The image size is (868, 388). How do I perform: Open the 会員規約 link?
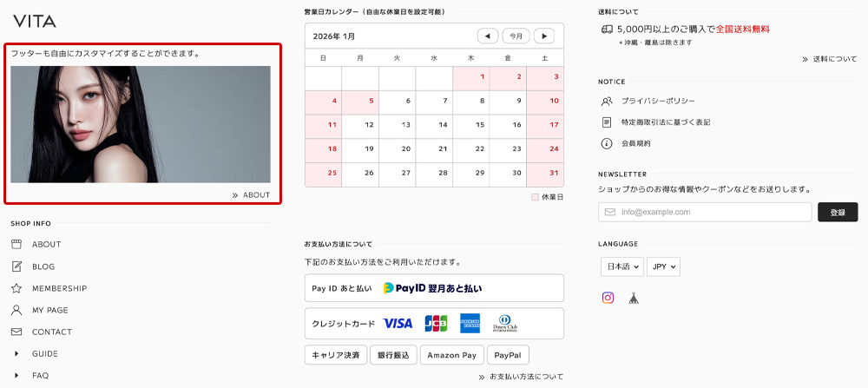coord(635,143)
